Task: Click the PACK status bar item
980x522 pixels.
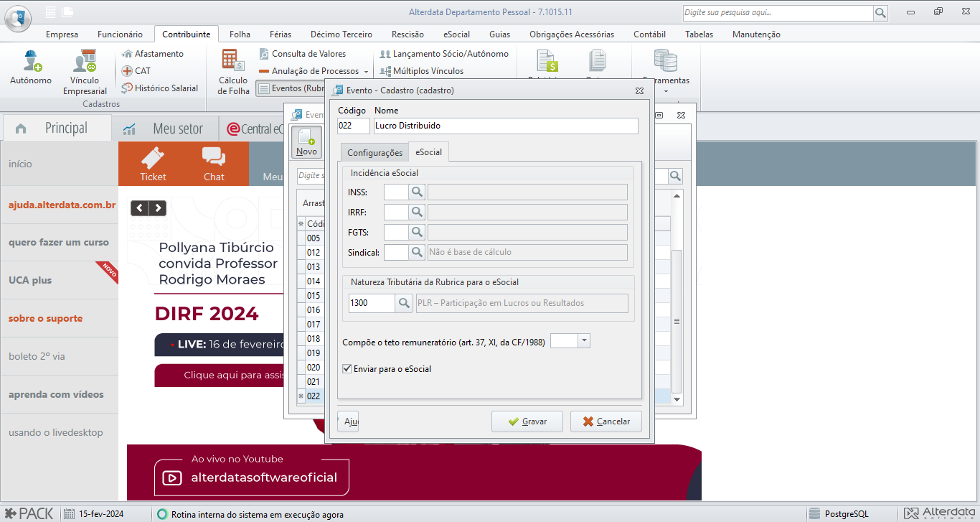Action: 29,513
